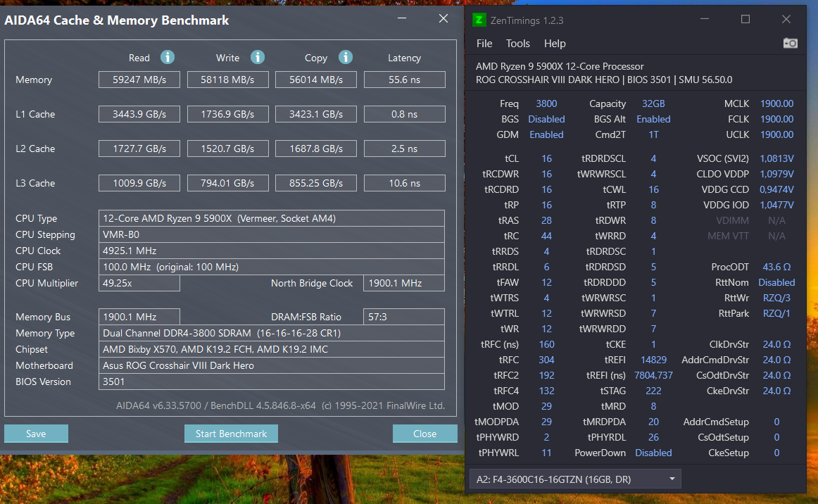Minimize the ZenTimings window
Screen dimensions: 818x504
pos(704,19)
